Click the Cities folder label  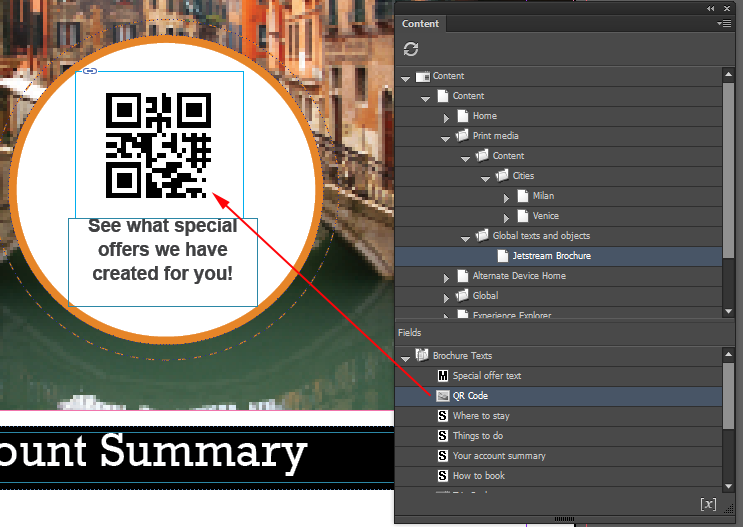tap(523, 175)
